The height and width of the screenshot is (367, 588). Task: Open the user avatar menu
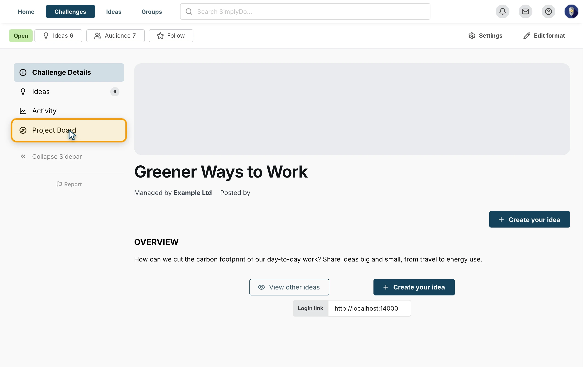point(571,11)
